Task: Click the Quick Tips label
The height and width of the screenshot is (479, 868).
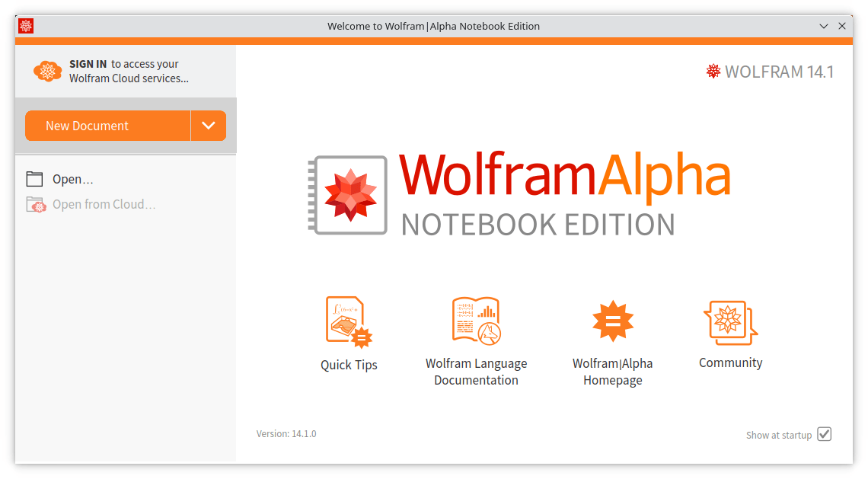Action: coord(349,365)
